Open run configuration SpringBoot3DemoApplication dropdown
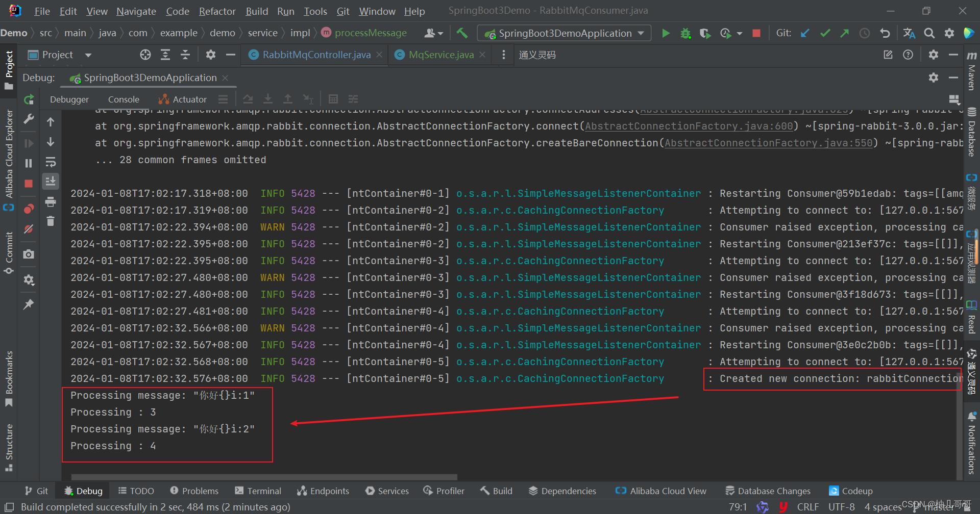 point(564,33)
